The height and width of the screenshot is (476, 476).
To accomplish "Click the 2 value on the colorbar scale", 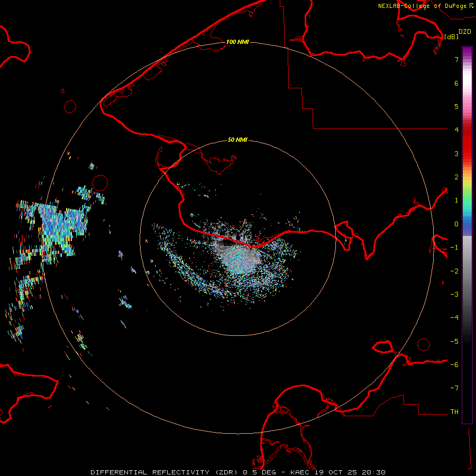I will [x=456, y=177].
